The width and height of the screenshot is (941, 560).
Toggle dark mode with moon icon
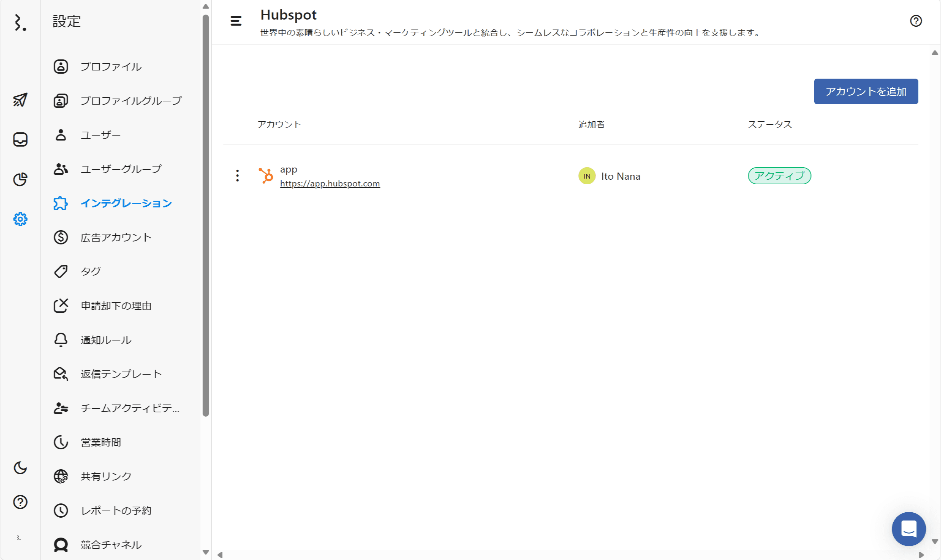pos(20,467)
